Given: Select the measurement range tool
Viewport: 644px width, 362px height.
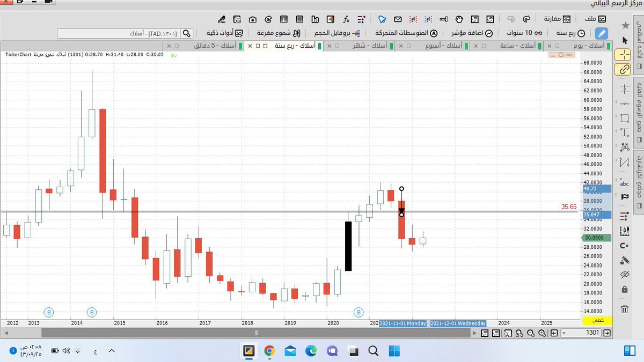Looking at the screenshot, I should click(x=624, y=132).
